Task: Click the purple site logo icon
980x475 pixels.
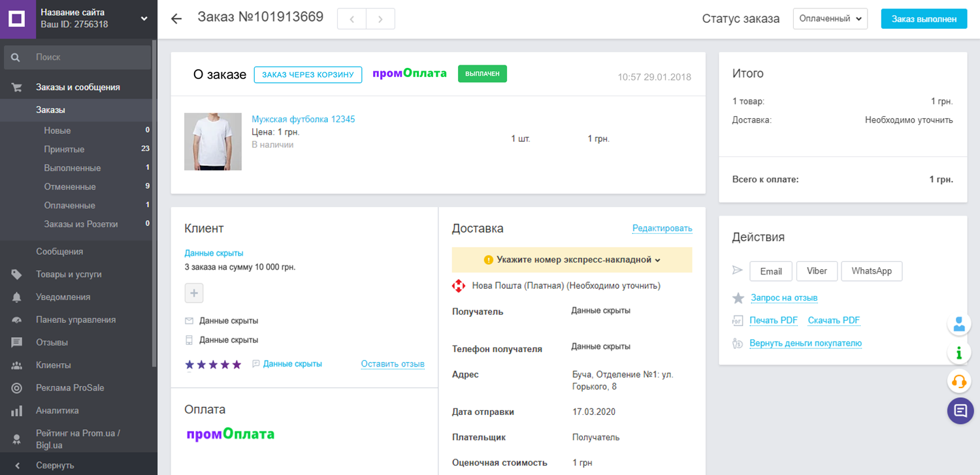Action: [17, 19]
